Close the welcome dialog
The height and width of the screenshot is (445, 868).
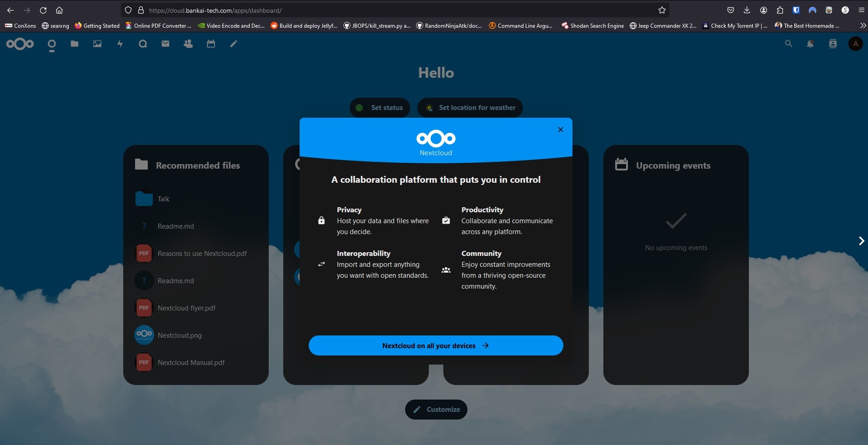click(x=560, y=130)
